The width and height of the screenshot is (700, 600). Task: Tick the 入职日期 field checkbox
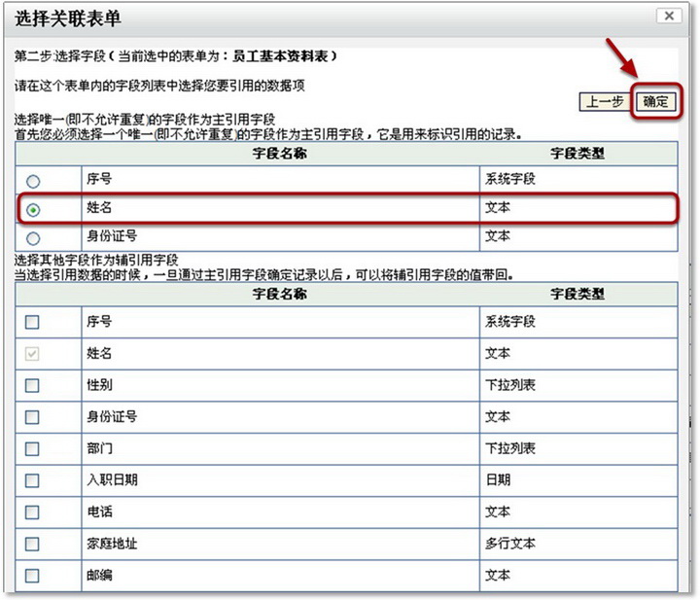(32, 480)
